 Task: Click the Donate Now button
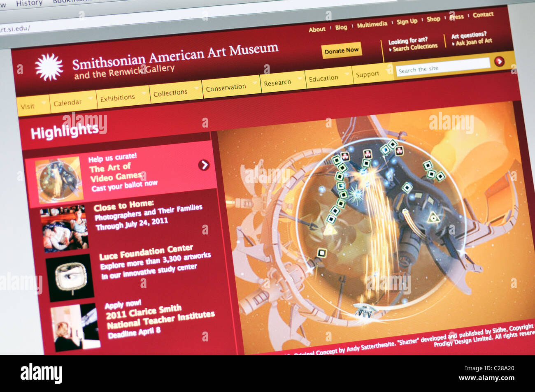[342, 51]
